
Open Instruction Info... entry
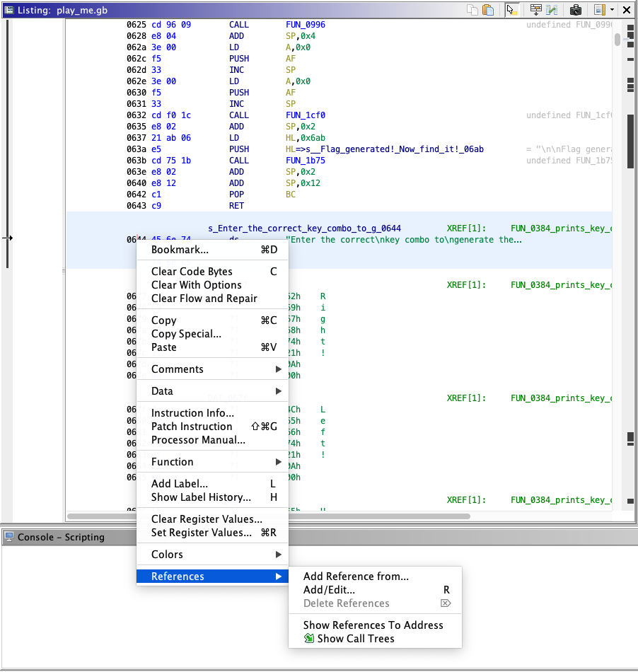[x=212, y=413]
